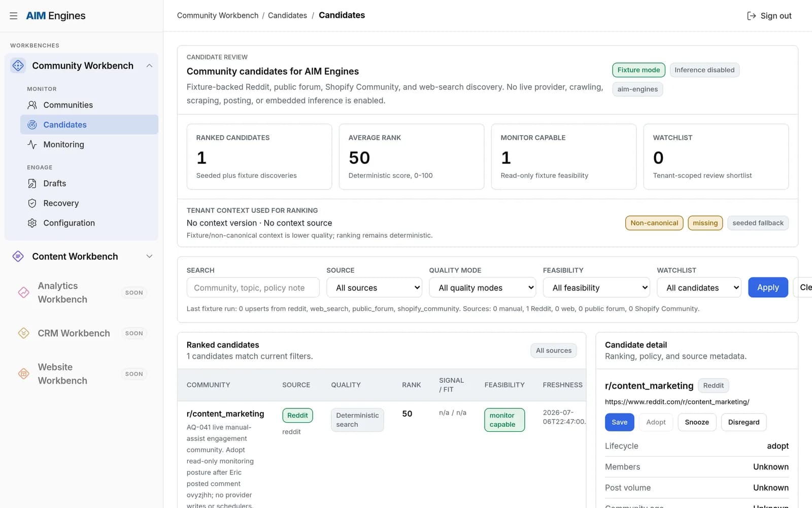The height and width of the screenshot is (508, 812).
Task: Click the Content Workbench diamond icon
Action: coord(18,257)
